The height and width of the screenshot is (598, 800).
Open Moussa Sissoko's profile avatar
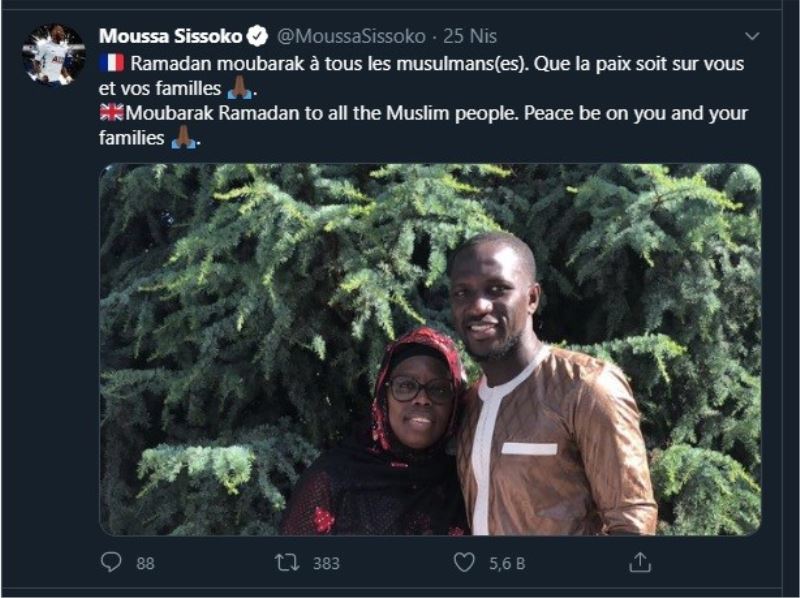click(54, 54)
